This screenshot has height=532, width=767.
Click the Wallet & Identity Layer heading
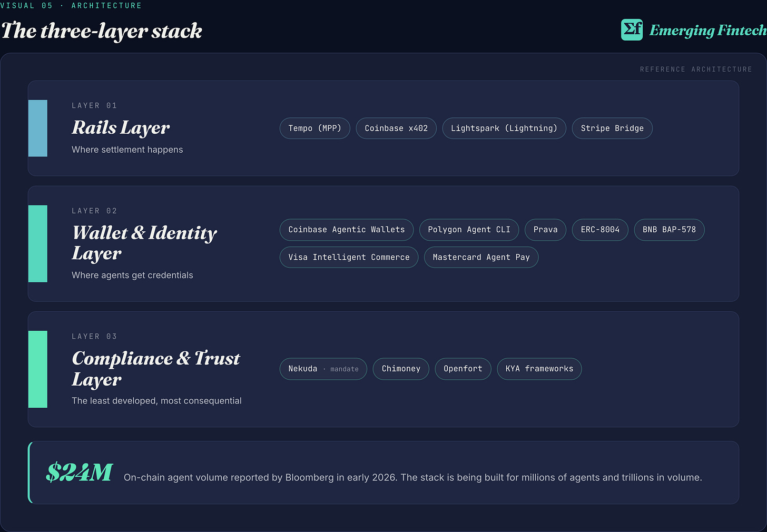pyautogui.click(x=144, y=243)
